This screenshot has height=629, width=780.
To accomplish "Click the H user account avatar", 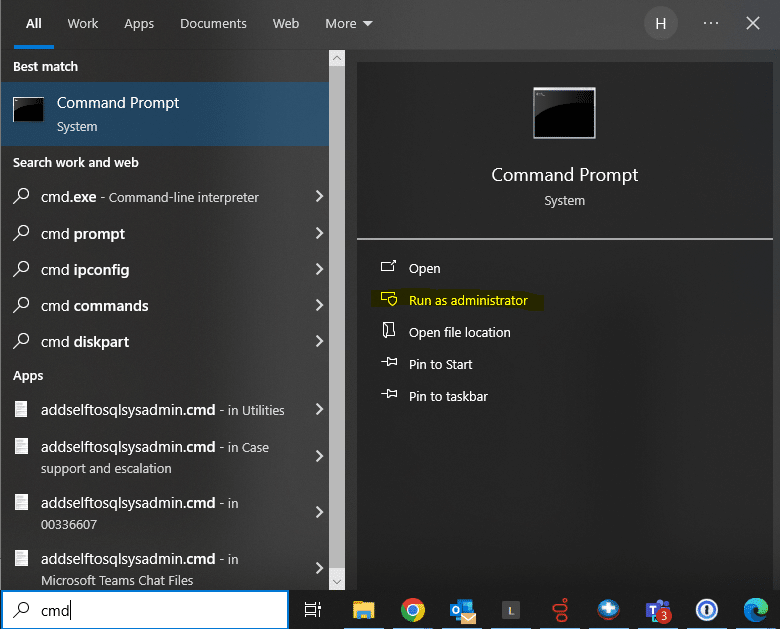I will click(661, 23).
